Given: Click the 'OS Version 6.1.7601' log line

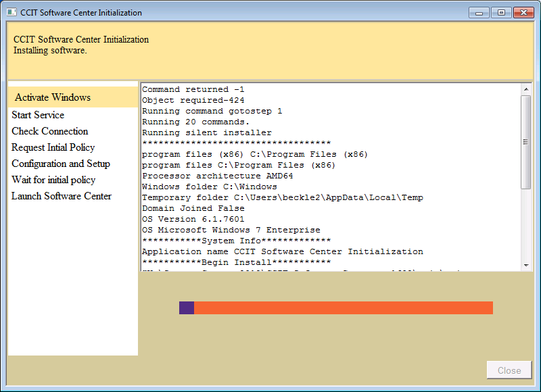Looking at the screenshot, I should tap(193, 219).
